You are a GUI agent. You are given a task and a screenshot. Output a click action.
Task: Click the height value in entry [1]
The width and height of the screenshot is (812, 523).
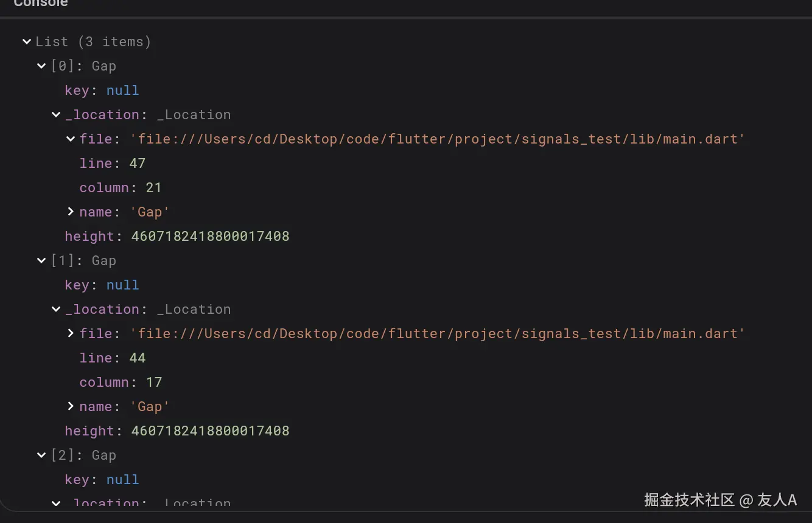tap(210, 431)
